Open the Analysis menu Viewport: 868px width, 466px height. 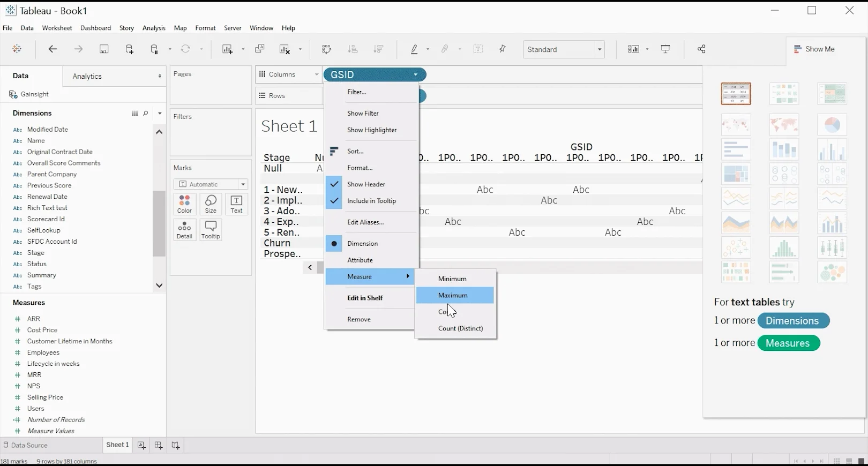(154, 28)
